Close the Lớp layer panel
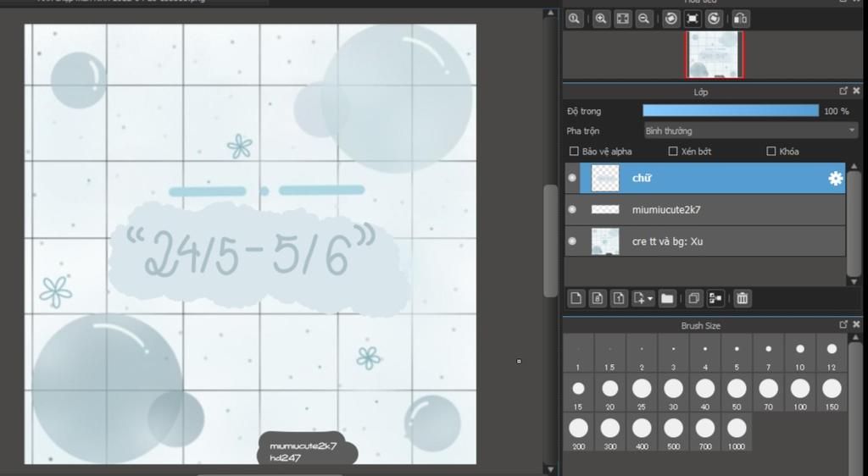868x476 pixels. 856,91
